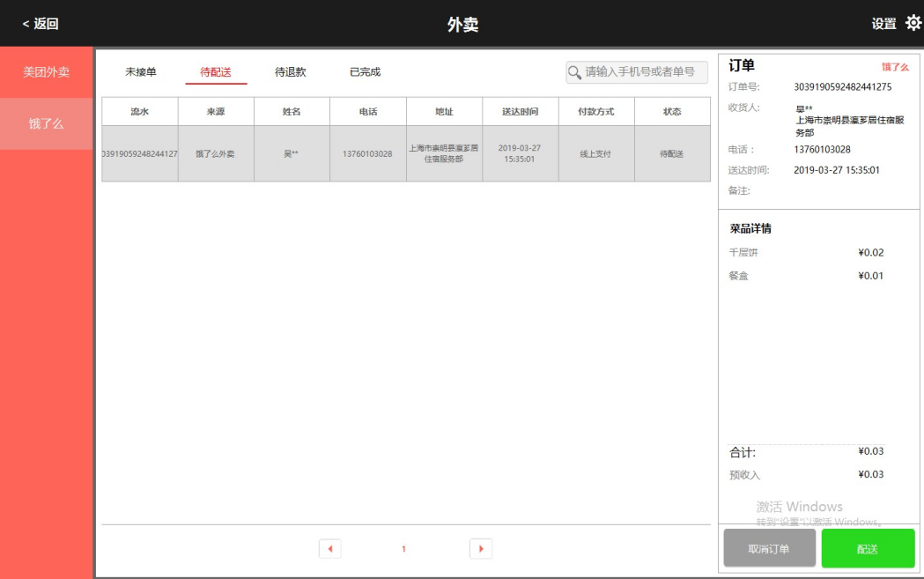
Task: Click the 流水 column header
Action: tap(140, 112)
